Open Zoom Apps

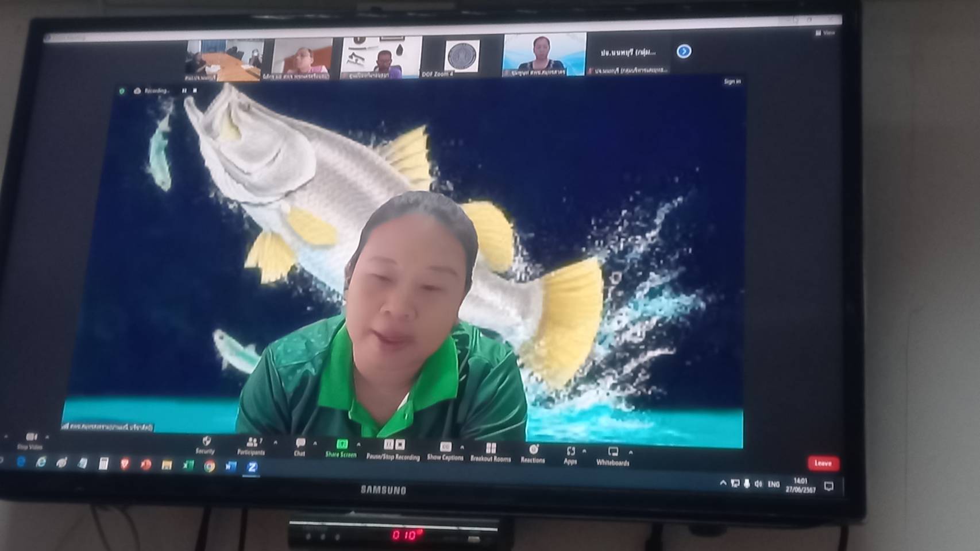coord(570,455)
